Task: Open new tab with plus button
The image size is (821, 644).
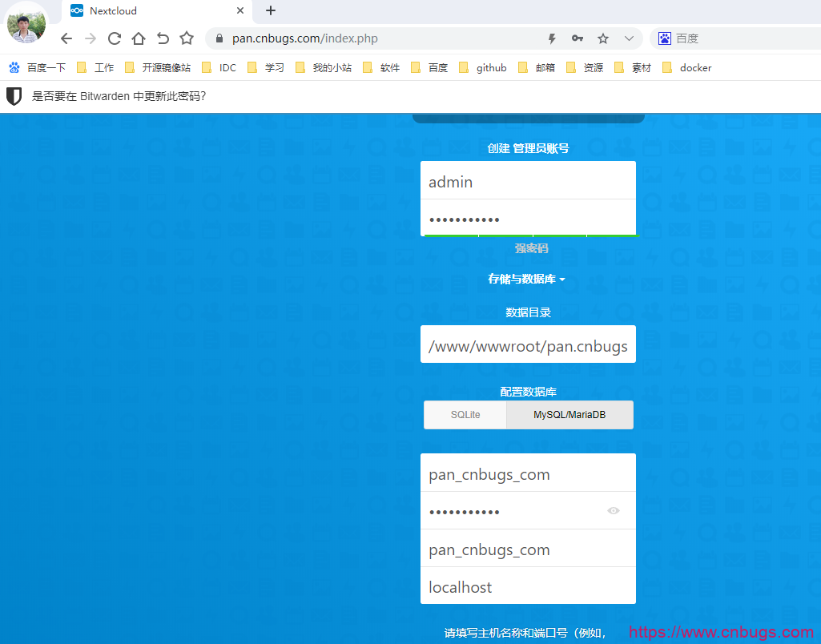Action: tap(271, 11)
